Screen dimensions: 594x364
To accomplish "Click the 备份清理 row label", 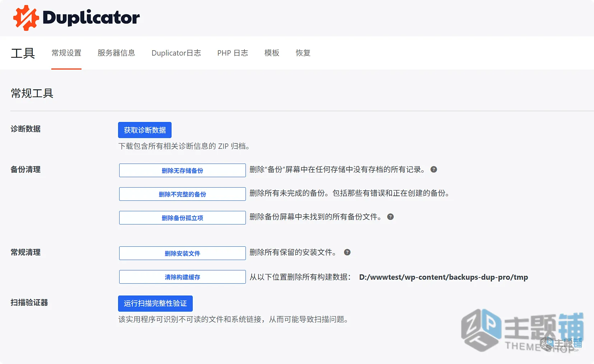I will pos(25,170).
